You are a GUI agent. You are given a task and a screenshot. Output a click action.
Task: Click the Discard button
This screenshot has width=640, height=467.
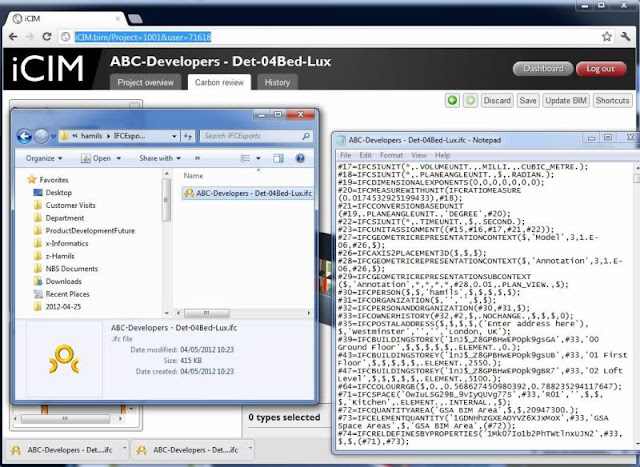coord(497,100)
